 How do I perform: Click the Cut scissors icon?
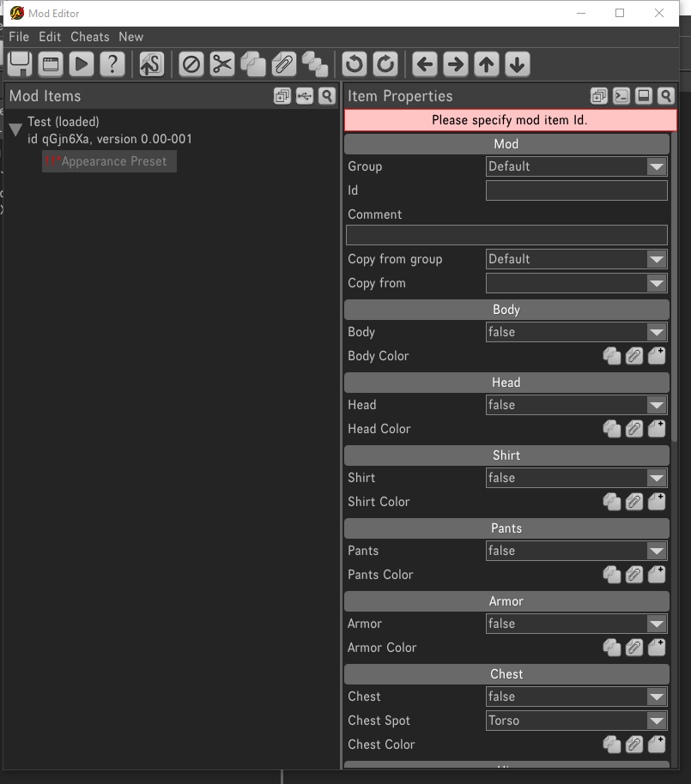click(222, 63)
